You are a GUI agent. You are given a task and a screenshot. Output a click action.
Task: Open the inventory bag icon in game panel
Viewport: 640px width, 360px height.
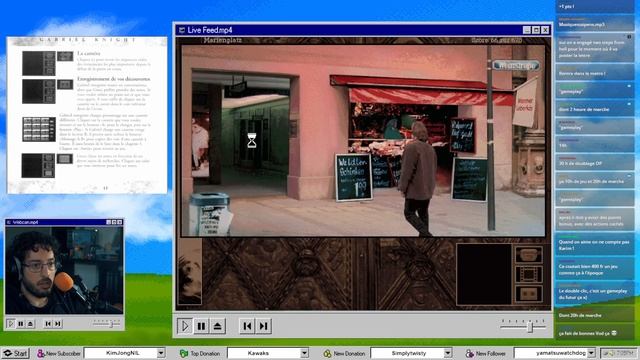pyautogui.click(x=529, y=255)
